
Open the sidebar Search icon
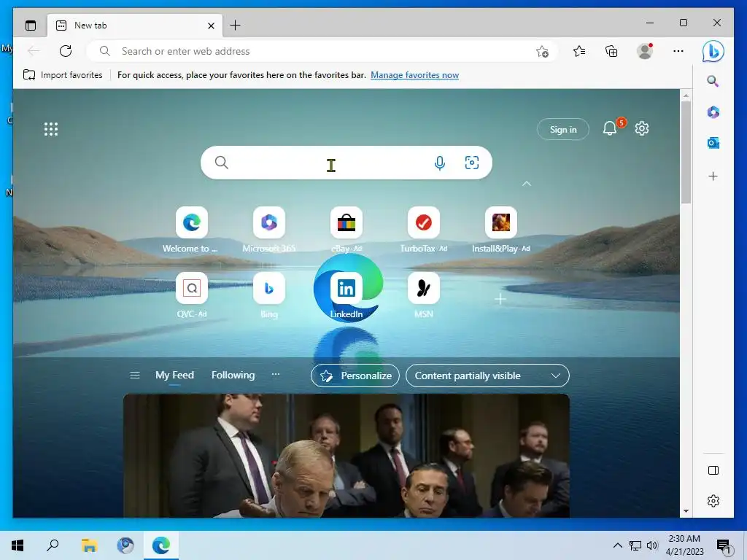point(713,81)
